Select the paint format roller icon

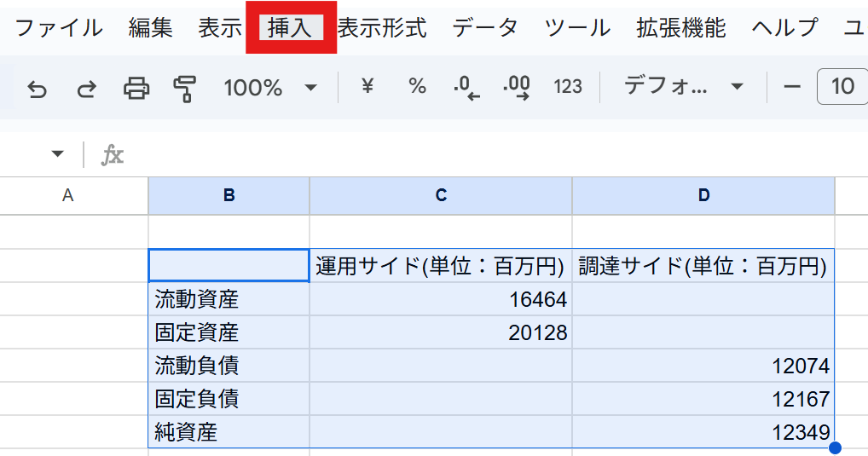(x=184, y=87)
